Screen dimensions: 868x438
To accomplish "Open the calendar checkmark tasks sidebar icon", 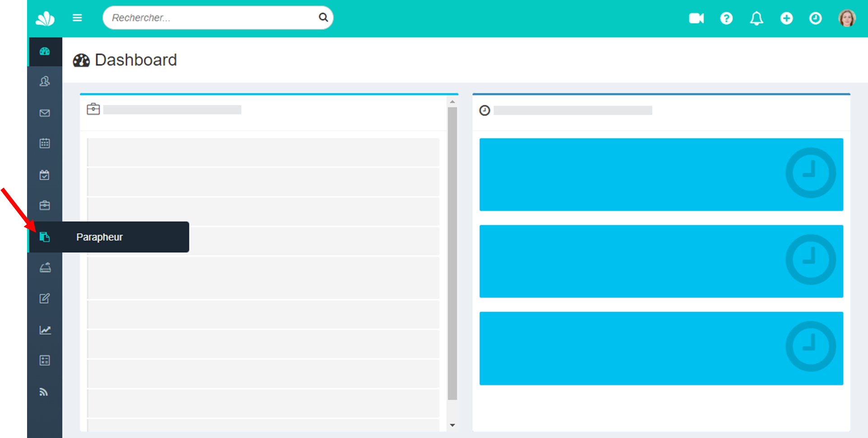I will tap(45, 175).
